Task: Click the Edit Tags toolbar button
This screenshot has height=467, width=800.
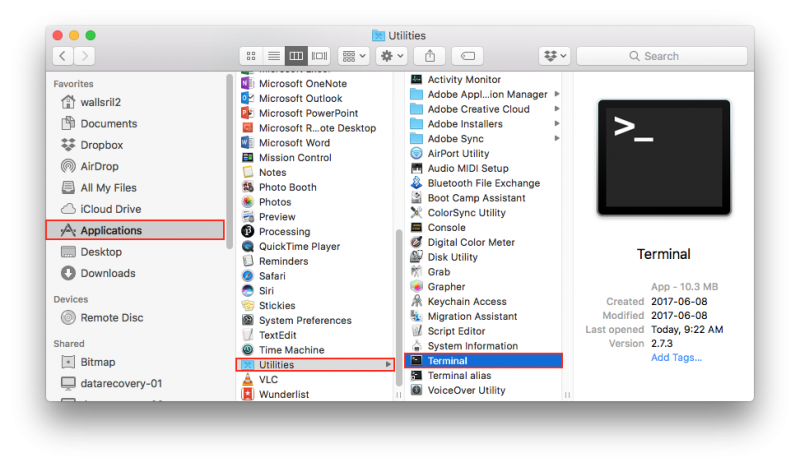Action: coord(467,56)
